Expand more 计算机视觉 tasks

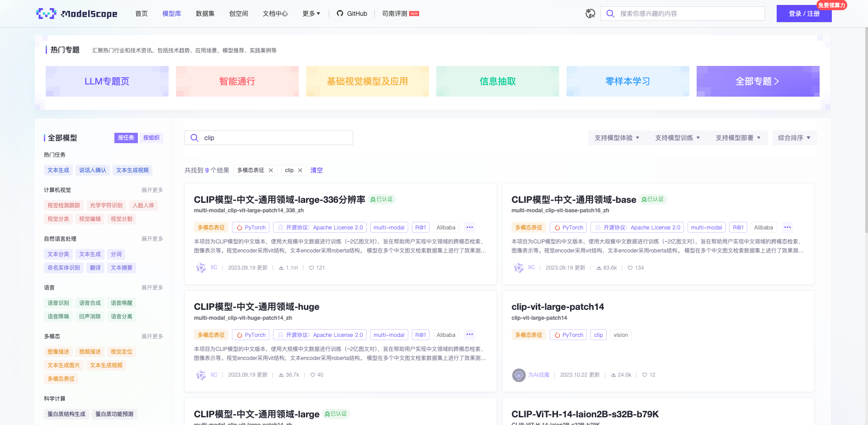(152, 190)
